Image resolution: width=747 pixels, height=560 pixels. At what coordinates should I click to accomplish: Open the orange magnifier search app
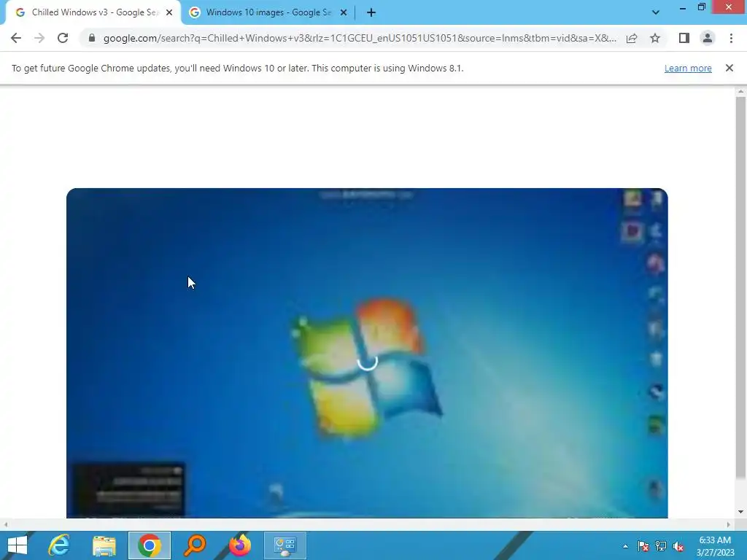194,545
